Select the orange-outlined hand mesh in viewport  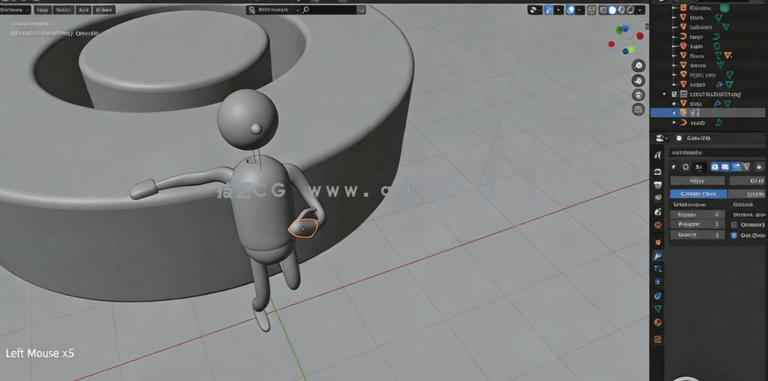tap(303, 228)
